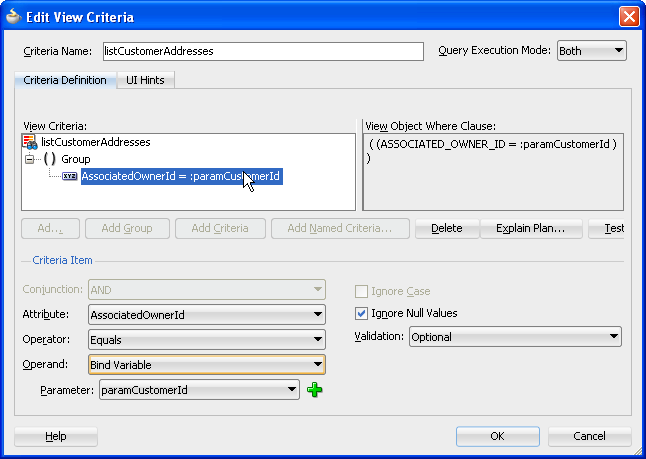646x459 pixels.
Task: Click the Ad... button
Action: [x=50, y=228]
